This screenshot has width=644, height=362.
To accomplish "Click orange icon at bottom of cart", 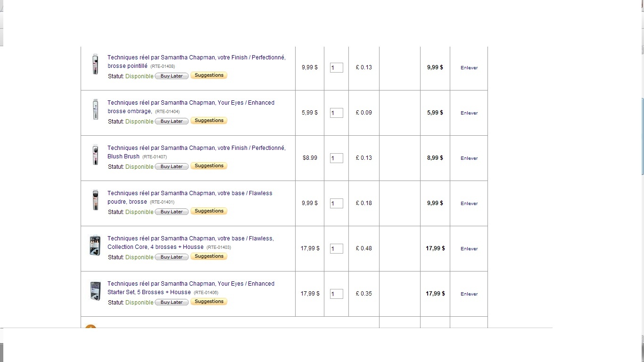I will 91,327.
